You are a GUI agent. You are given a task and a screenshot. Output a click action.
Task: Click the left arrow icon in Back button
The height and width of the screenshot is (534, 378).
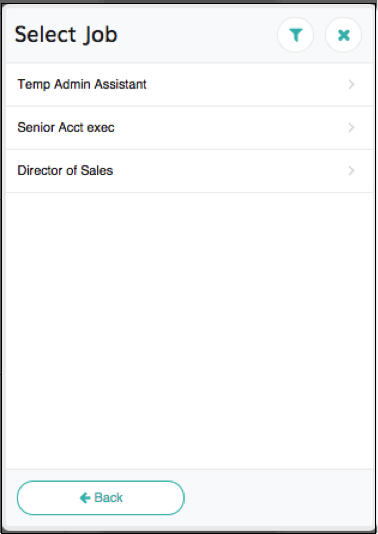(85, 498)
